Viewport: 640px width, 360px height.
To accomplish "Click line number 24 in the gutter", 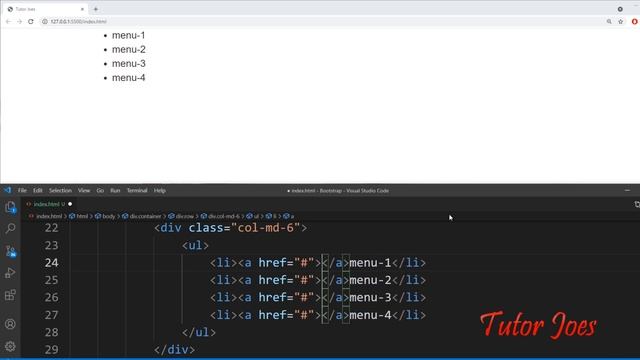I will click(51, 262).
